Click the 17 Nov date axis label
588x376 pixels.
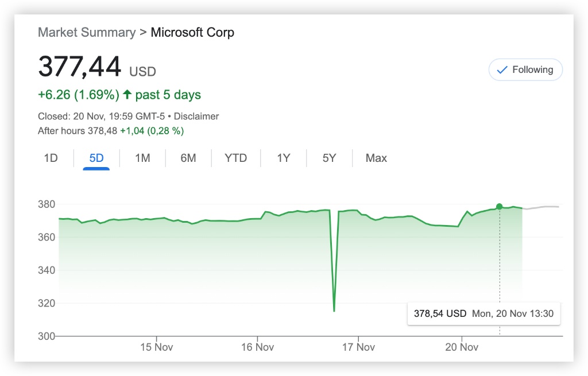(x=358, y=347)
